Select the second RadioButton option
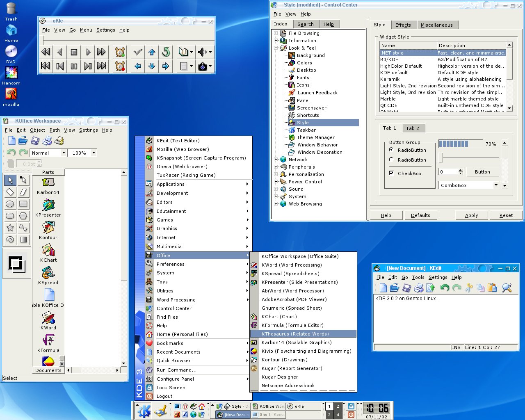Viewport: 525px width, 420px height. pyautogui.click(x=391, y=160)
